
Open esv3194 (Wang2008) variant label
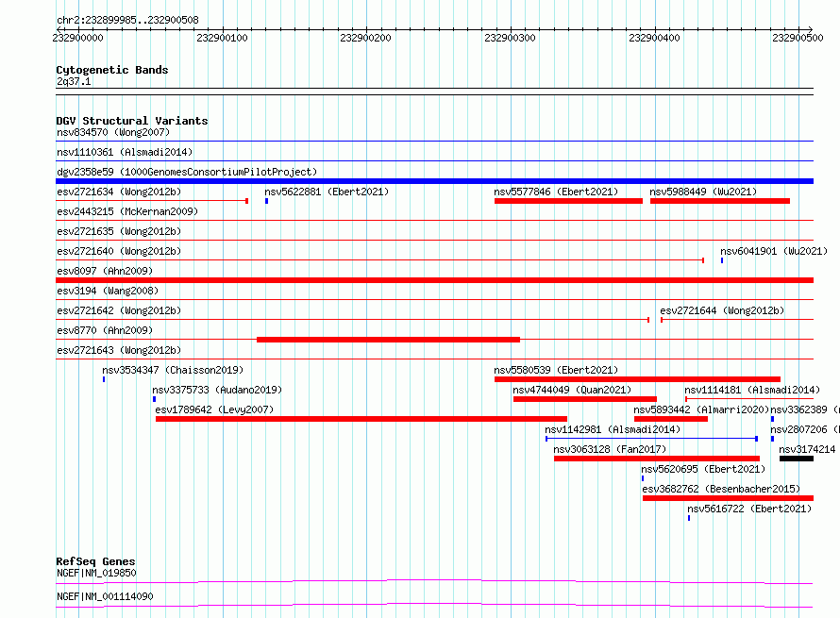[108, 291]
